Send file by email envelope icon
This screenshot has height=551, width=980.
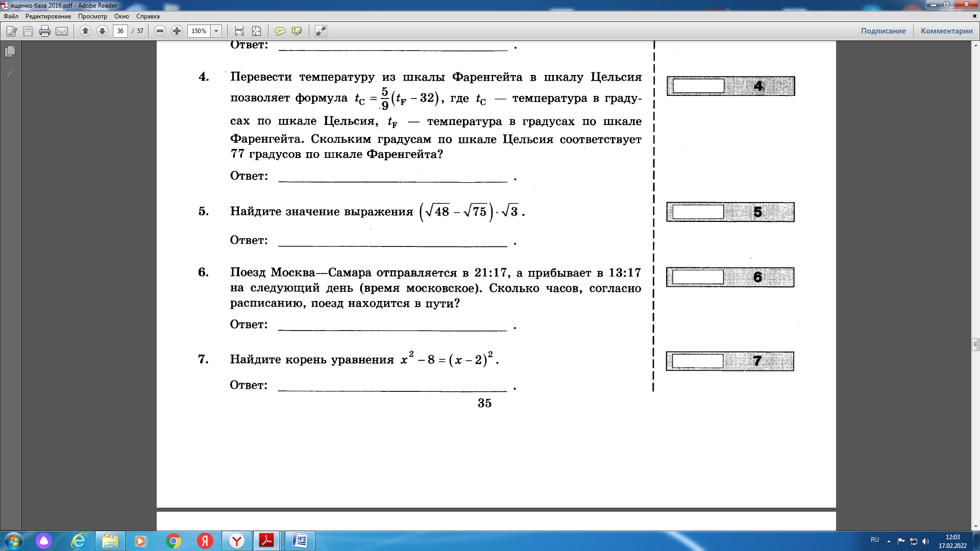click(x=62, y=31)
